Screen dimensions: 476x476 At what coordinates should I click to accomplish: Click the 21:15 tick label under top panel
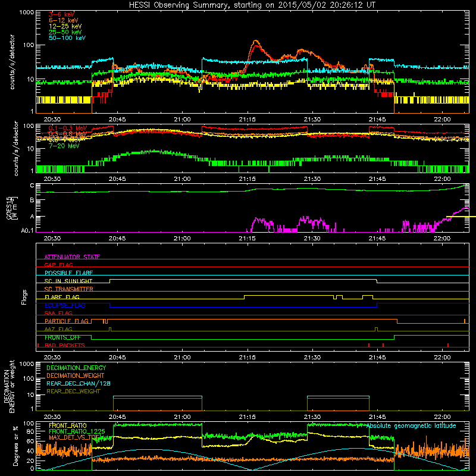pyautogui.click(x=247, y=120)
